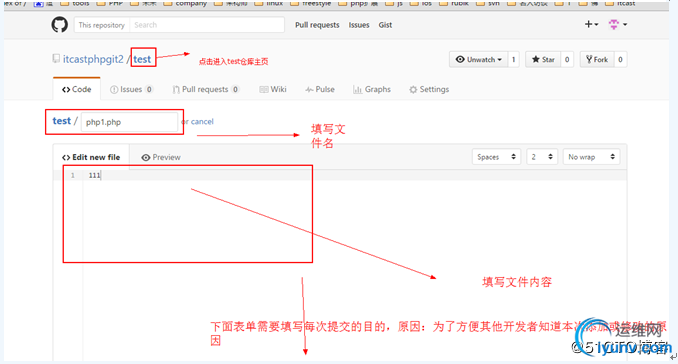Open the Unwatch dropdown button
Image resolution: width=678 pixels, height=364 pixels.
point(478,59)
